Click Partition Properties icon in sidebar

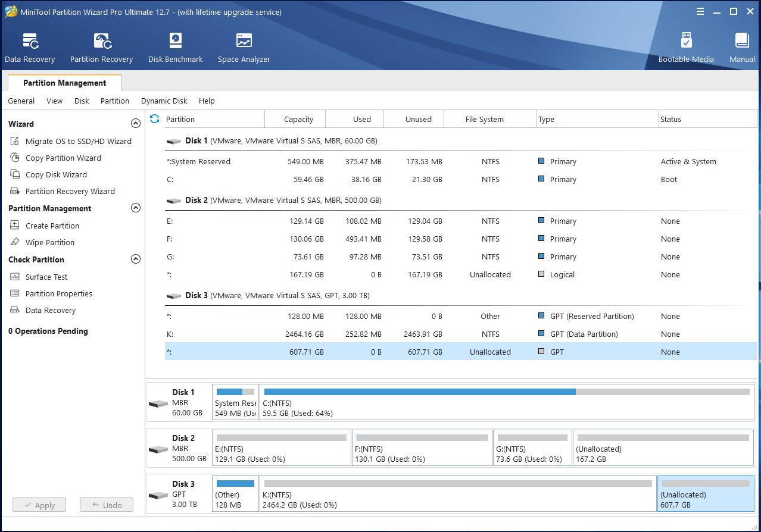[15, 293]
